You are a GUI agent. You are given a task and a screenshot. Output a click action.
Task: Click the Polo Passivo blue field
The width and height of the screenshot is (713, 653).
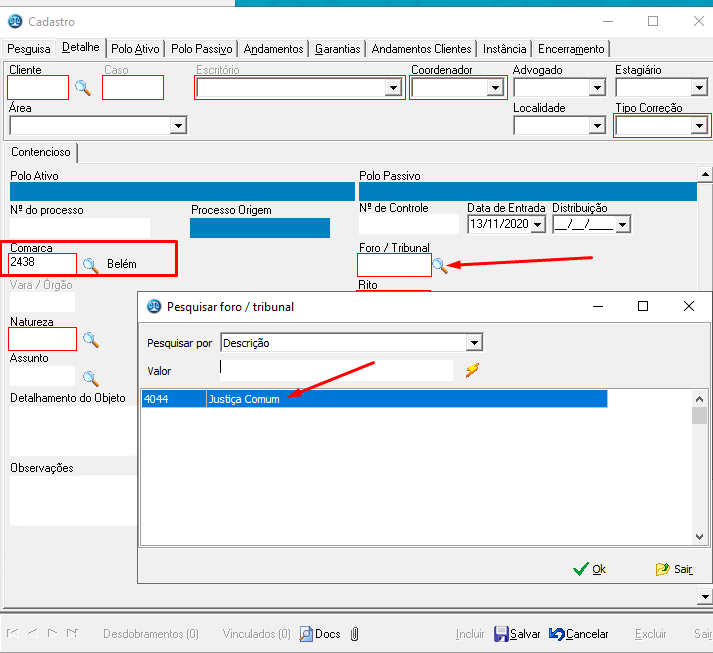(x=527, y=191)
